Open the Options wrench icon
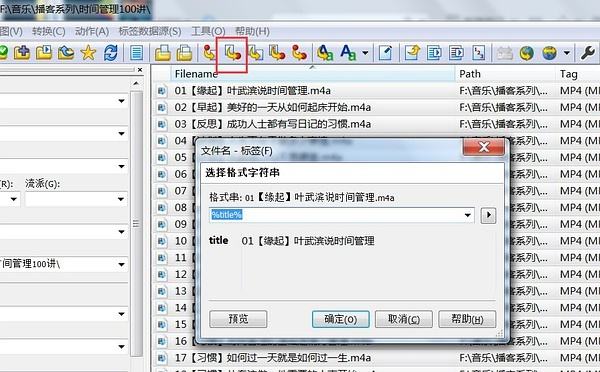This screenshot has height=372, width=600. (587, 53)
